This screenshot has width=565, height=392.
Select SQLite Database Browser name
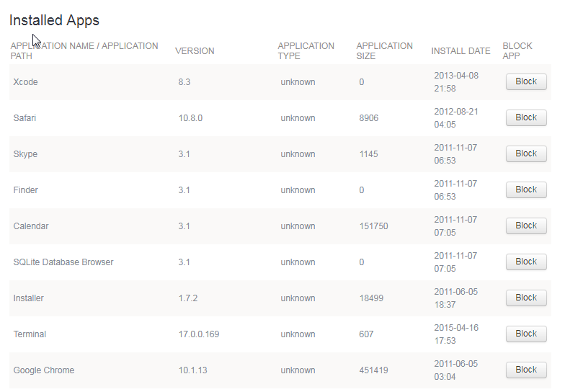tap(63, 262)
